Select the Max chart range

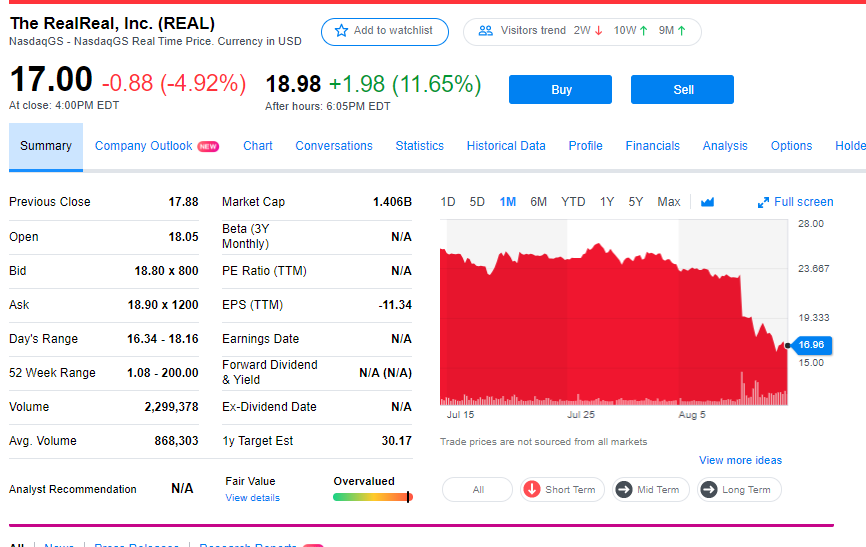(x=669, y=202)
